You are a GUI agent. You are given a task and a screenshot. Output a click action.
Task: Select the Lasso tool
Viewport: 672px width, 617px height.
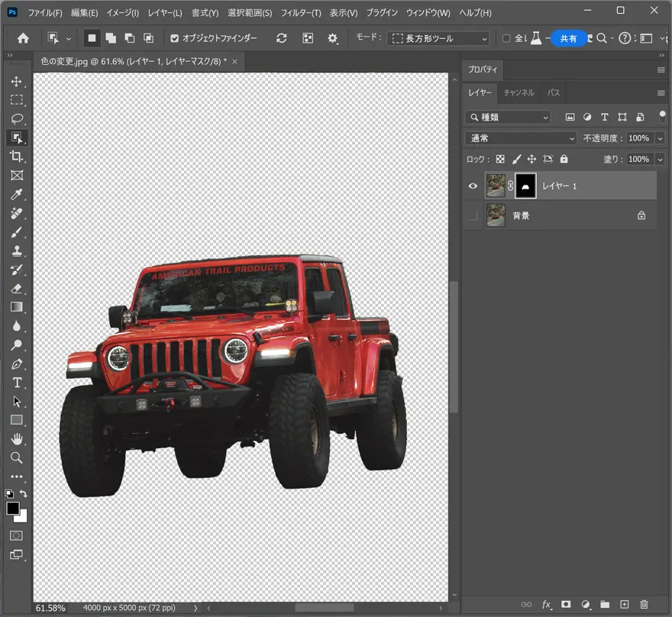(17, 118)
